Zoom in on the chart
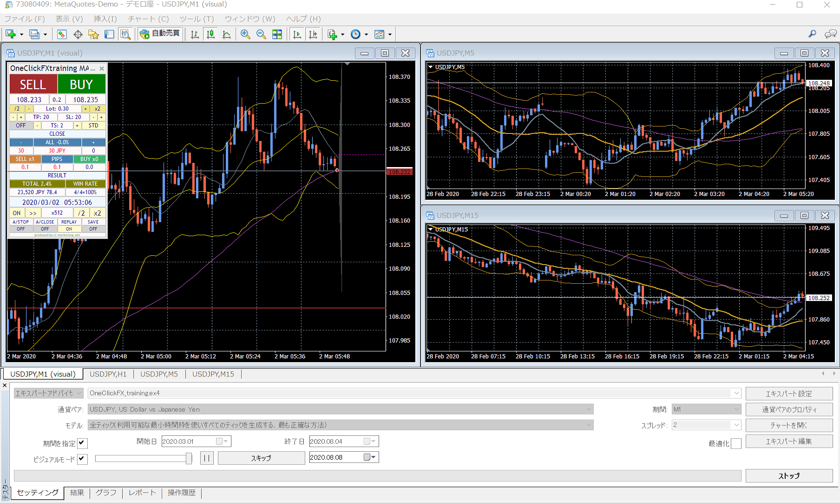Image resolution: width=840 pixels, height=504 pixels. [x=245, y=34]
